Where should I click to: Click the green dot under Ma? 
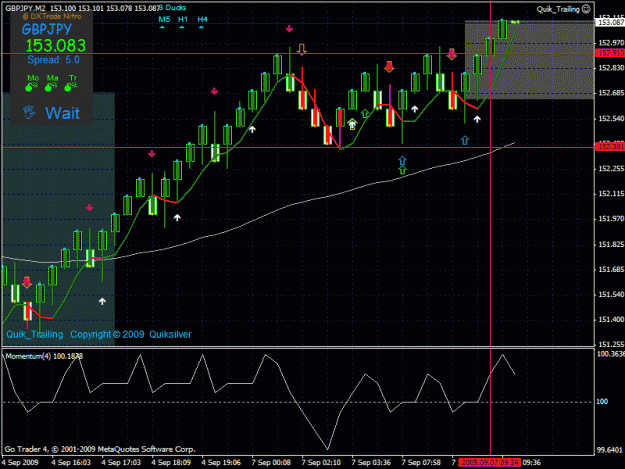pyautogui.click(x=48, y=88)
